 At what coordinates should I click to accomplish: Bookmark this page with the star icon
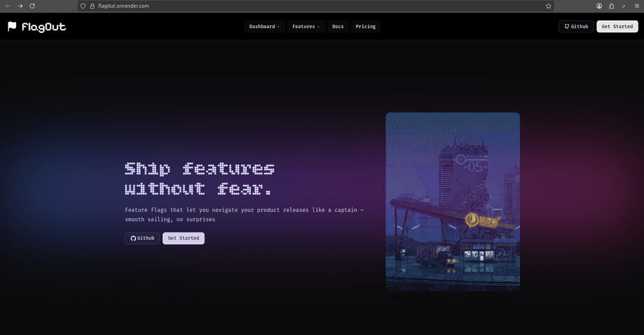pyautogui.click(x=548, y=5)
